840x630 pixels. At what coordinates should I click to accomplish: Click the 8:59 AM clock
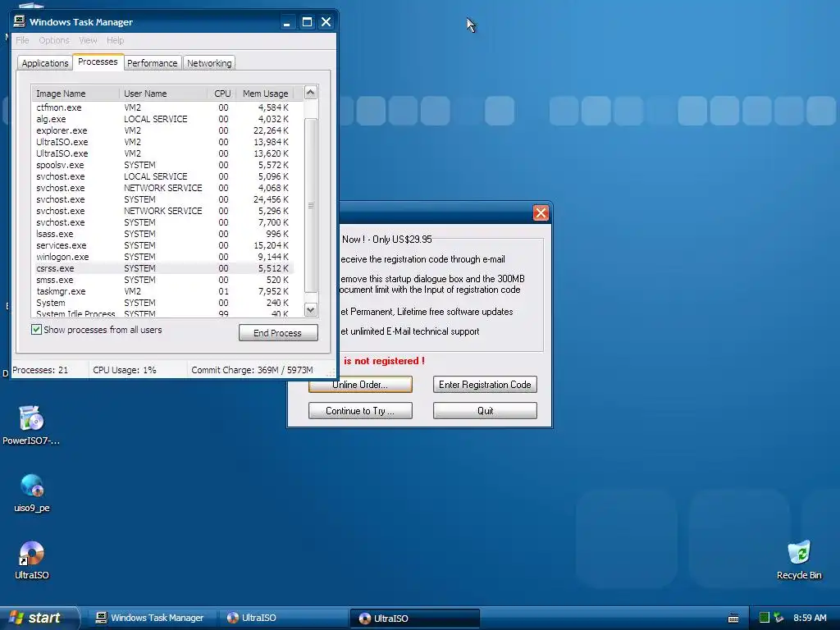point(810,618)
